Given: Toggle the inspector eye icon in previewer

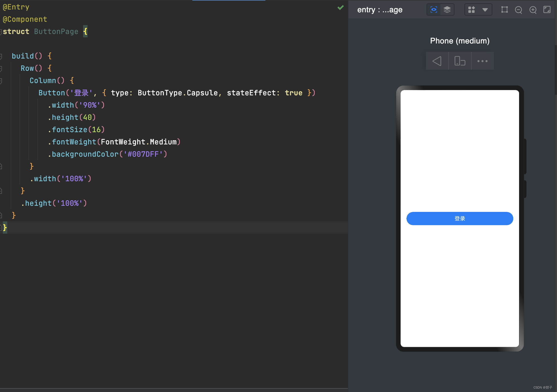Looking at the screenshot, I should (x=434, y=10).
